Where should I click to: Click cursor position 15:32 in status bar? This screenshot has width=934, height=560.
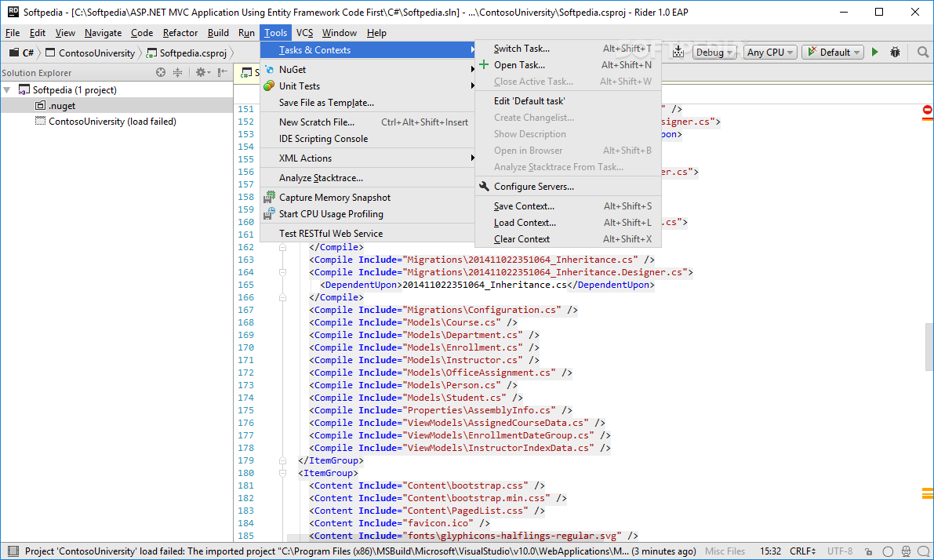click(770, 551)
